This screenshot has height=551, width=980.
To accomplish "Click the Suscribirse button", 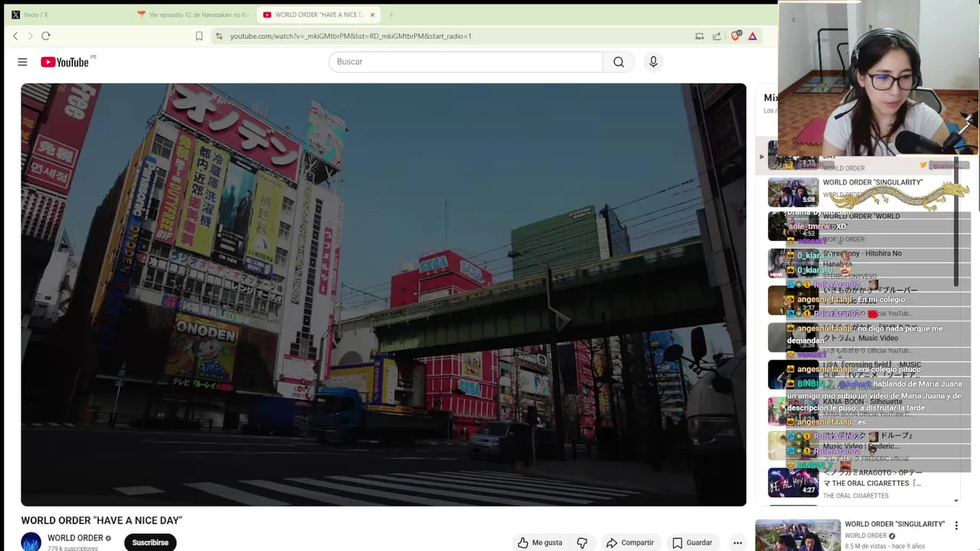I will click(150, 543).
